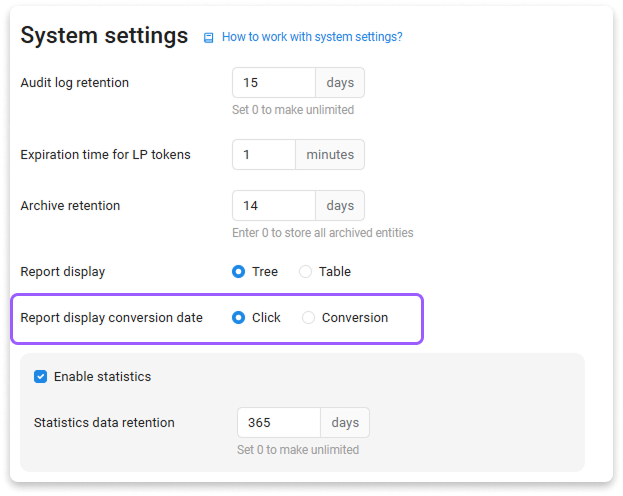
Task: Select the Tree report display option
Action: click(x=239, y=271)
